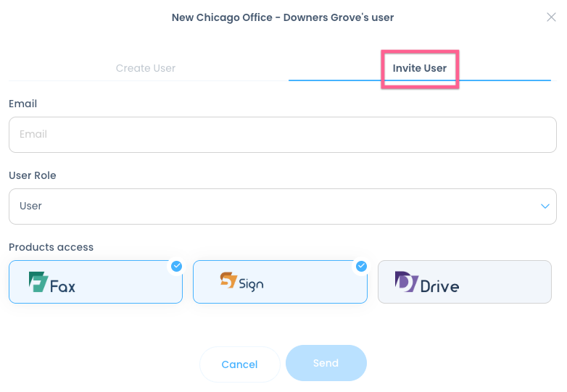Focus the Email input field
This screenshot has height=392, width=567.
[x=282, y=135]
